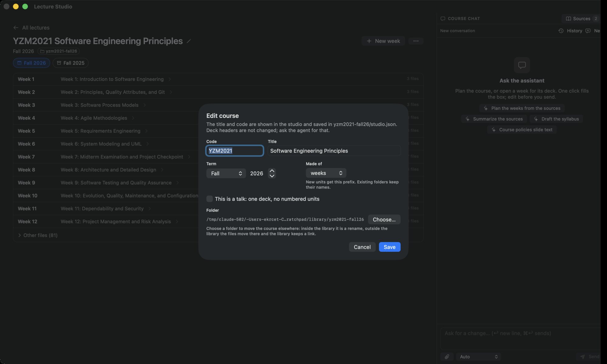Viewport: 607px width, 364px height.
Task: Click the All lectures link
Action: 36,28
